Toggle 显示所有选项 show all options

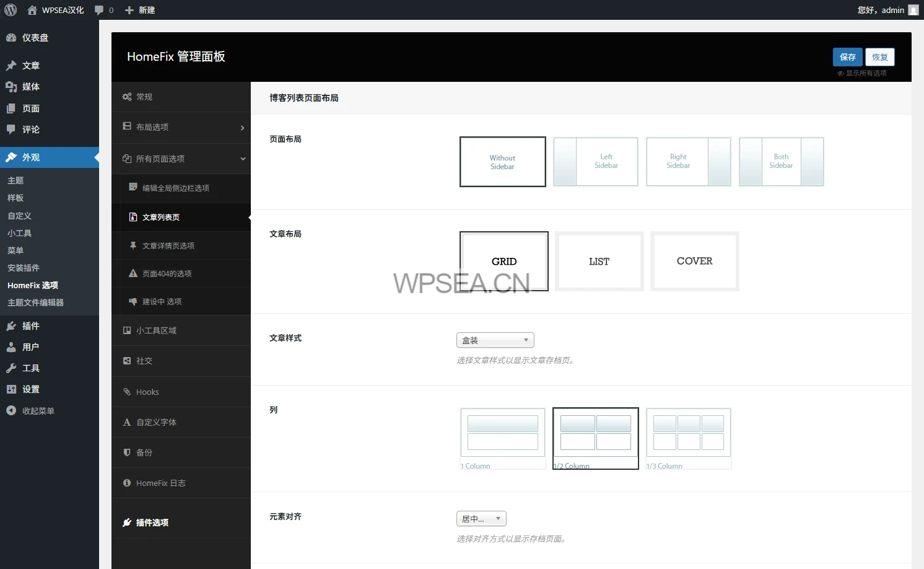pyautogui.click(x=862, y=73)
